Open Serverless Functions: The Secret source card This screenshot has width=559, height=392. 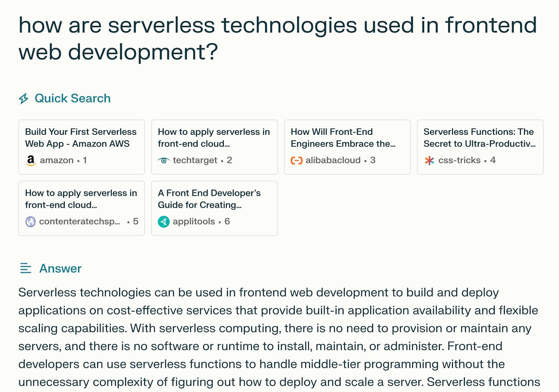click(480, 147)
